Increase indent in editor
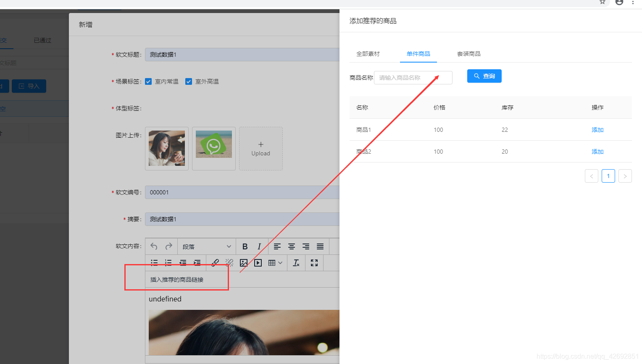This screenshot has width=642, height=364. point(197,263)
